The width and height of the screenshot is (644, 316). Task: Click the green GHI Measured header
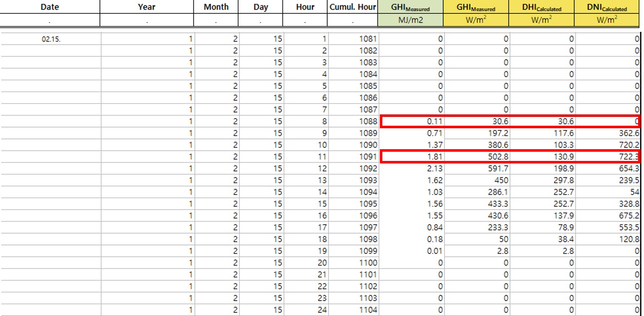click(410, 7)
